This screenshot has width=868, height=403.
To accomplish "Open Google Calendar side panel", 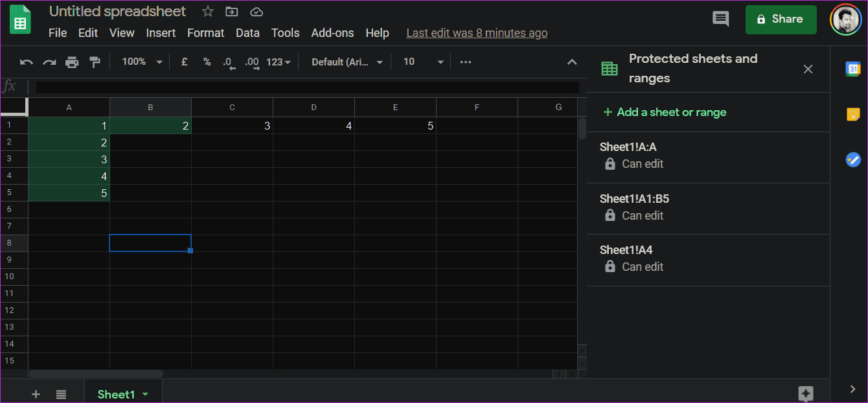I will tap(853, 69).
